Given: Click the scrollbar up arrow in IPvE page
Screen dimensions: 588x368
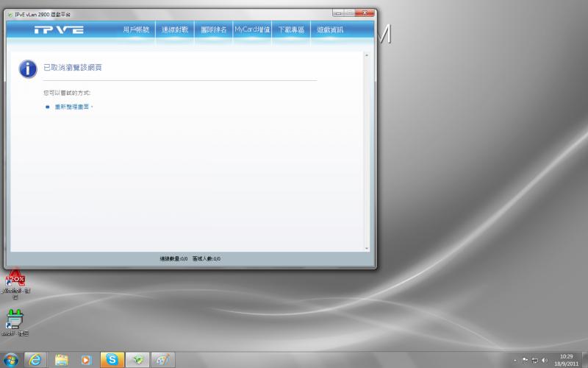Looking at the screenshot, I should click(x=366, y=56).
